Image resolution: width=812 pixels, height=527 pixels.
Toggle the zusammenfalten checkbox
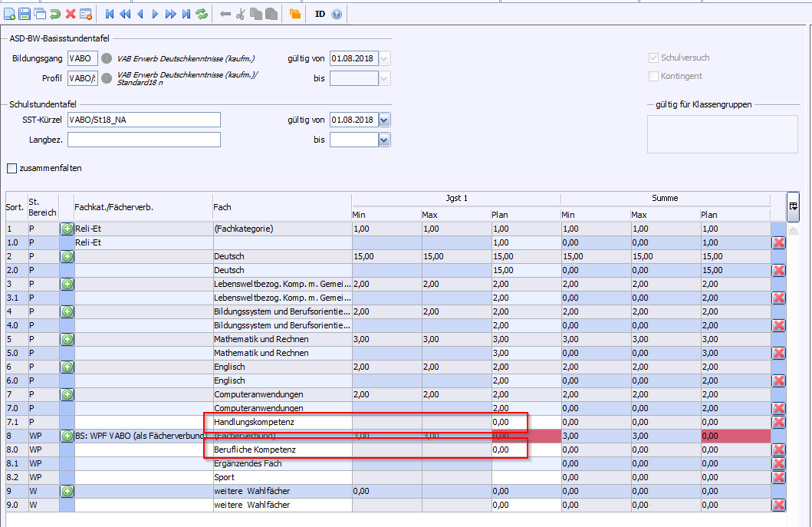coord(12,168)
